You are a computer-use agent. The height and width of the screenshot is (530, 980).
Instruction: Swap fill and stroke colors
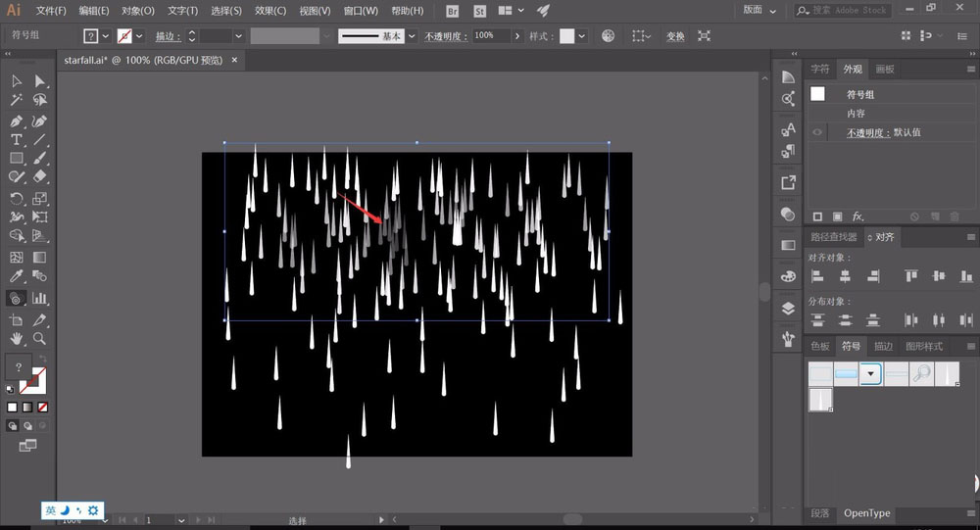42,359
